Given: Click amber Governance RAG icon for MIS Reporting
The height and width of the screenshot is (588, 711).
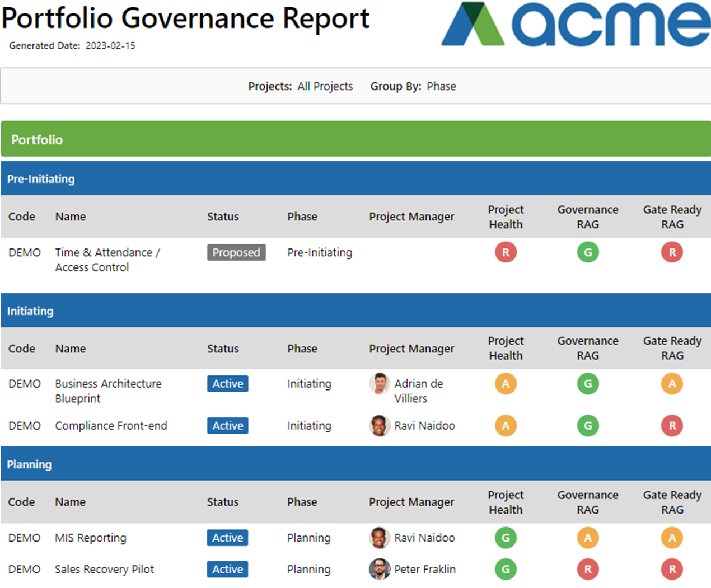Looking at the screenshot, I should 588,538.
